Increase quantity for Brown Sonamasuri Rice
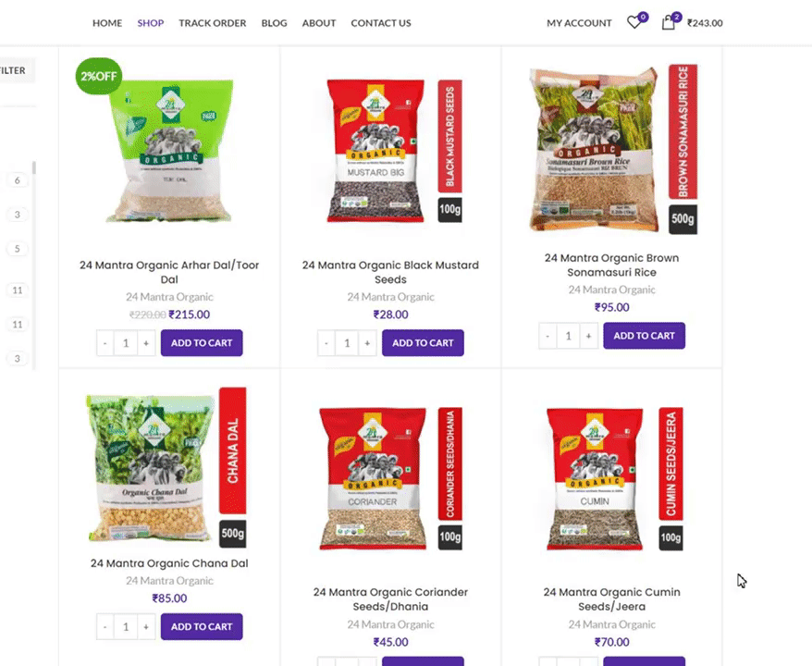Viewport: 812px width, 666px height. pyautogui.click(x=588, y=336)
